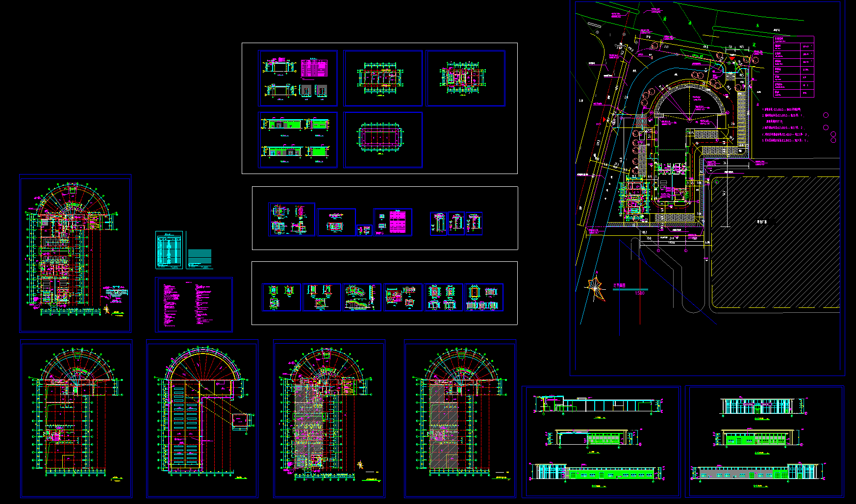Select the magenta design notes text sheet

point(194,304)
